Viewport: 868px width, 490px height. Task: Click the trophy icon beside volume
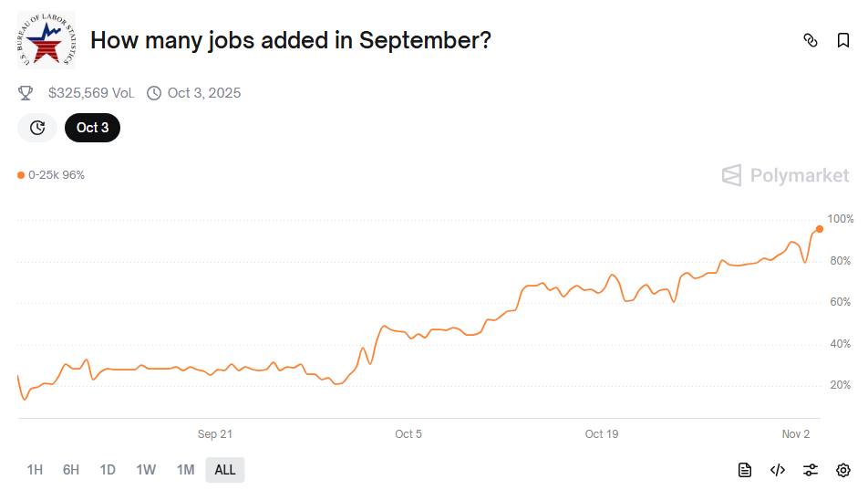tap(26, 93)
